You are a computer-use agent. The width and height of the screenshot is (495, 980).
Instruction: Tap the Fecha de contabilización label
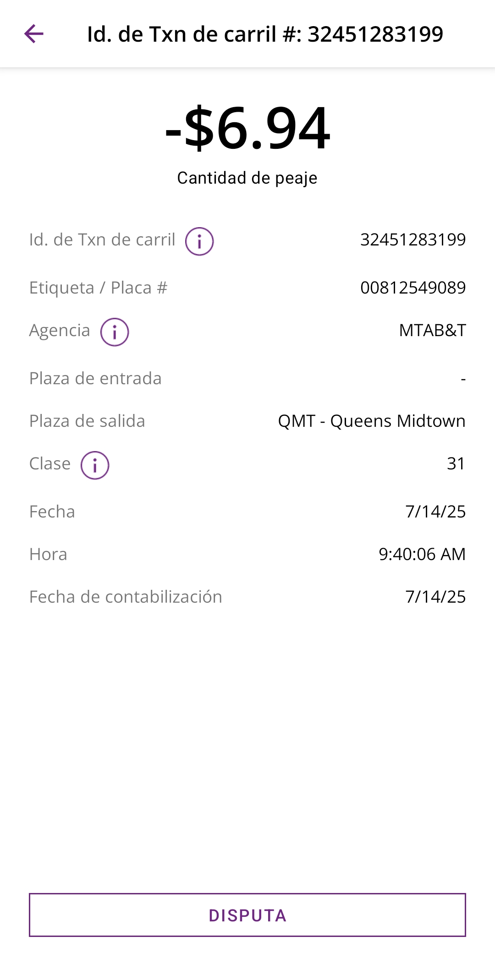[x=126, y=597]
